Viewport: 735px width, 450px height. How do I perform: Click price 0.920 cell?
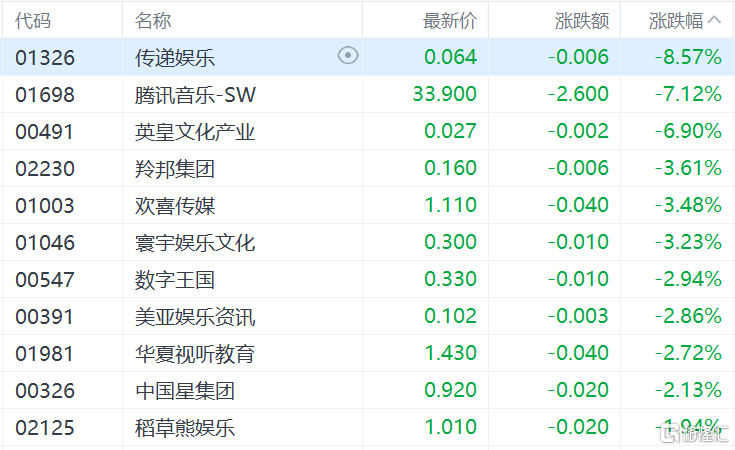[450, 390]
